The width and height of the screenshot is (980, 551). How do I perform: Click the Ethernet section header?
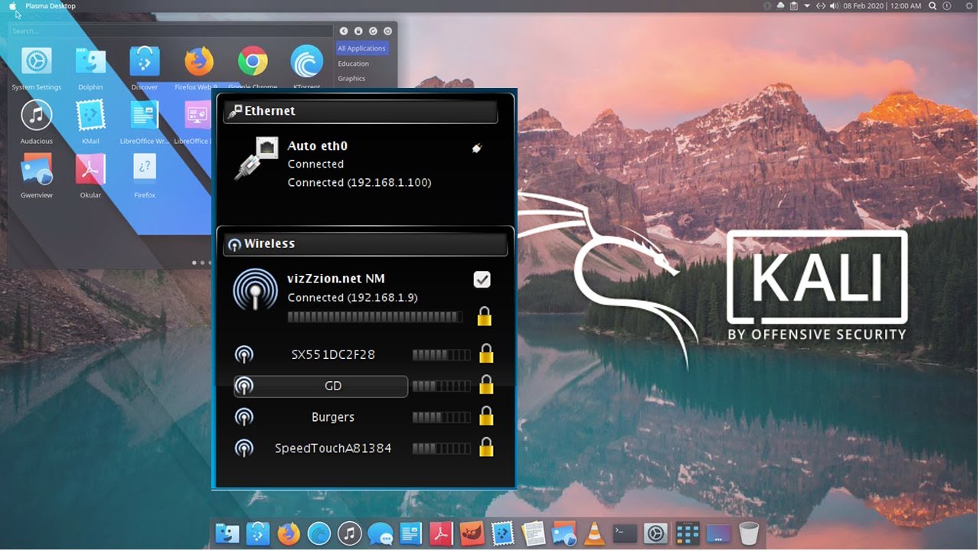click(x=361, y=112)
